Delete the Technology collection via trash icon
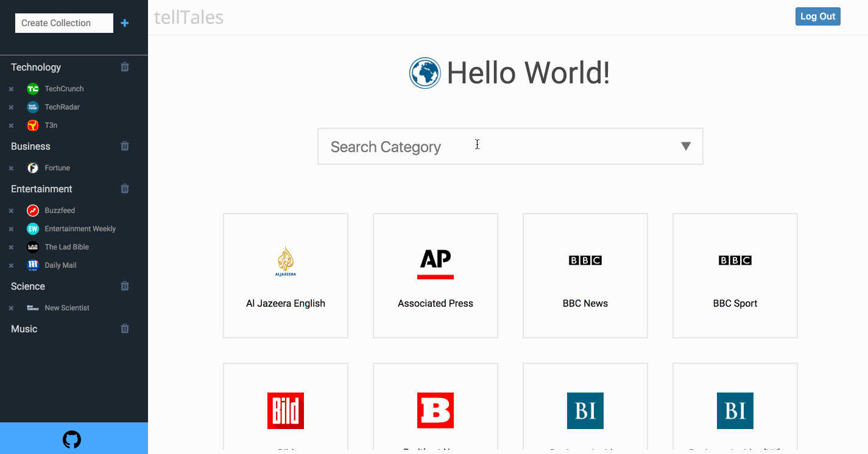 pos(125,67)
